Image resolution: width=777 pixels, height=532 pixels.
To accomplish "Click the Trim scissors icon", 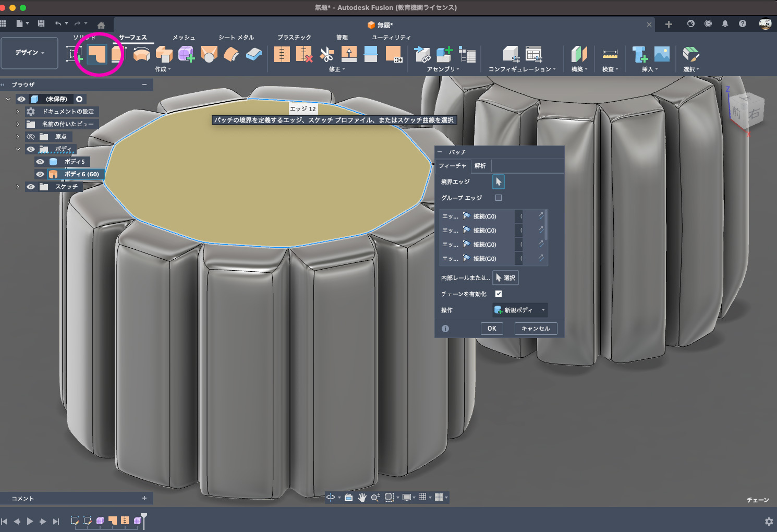I will click(x=326, y=54).
